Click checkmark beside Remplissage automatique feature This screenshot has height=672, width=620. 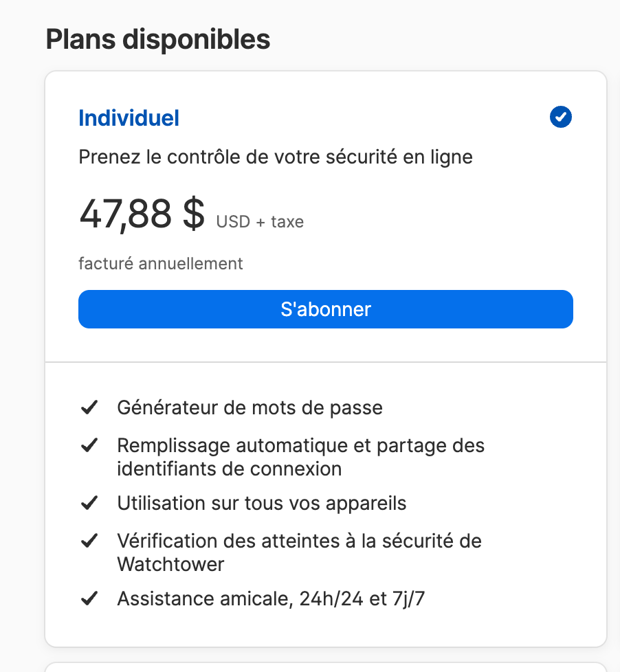(x=89, y=445)
